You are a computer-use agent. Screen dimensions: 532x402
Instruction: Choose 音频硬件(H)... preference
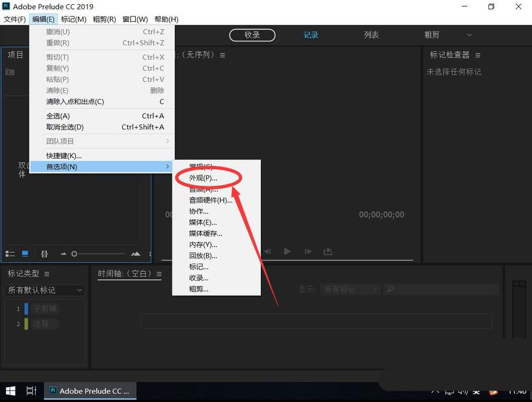[211, 200]
